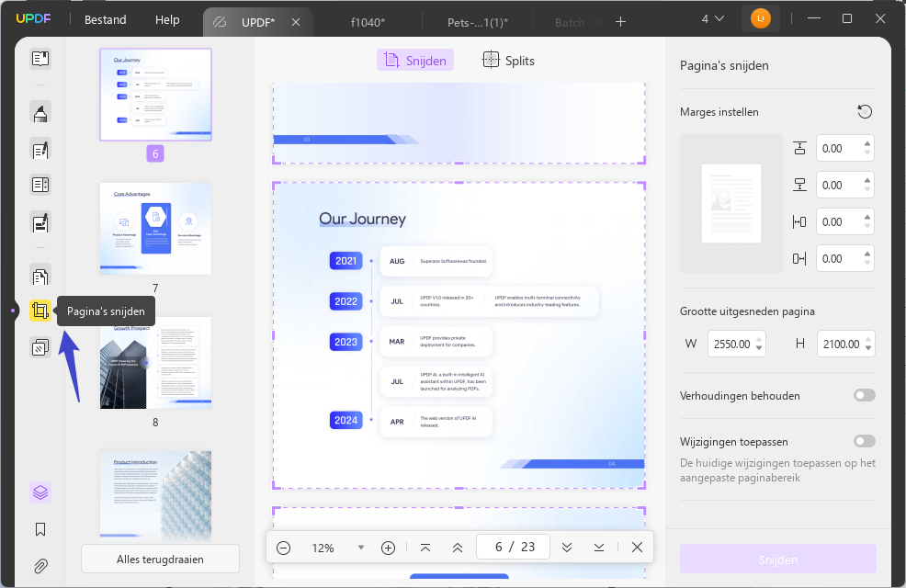Switch to the f1040* tab
The width and height of the screenshot is (906, 588).
[368, 23]
